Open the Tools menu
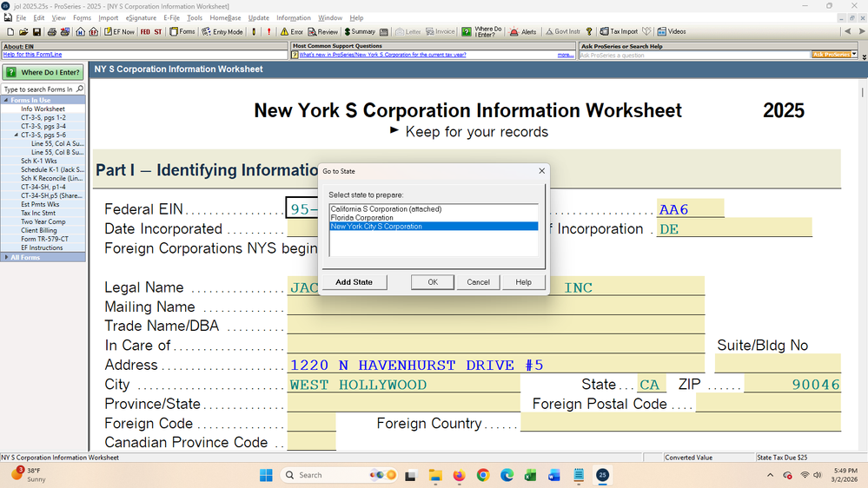Image resolution: width=868 pixels, height=488 pixels. [x=195, y=17]
